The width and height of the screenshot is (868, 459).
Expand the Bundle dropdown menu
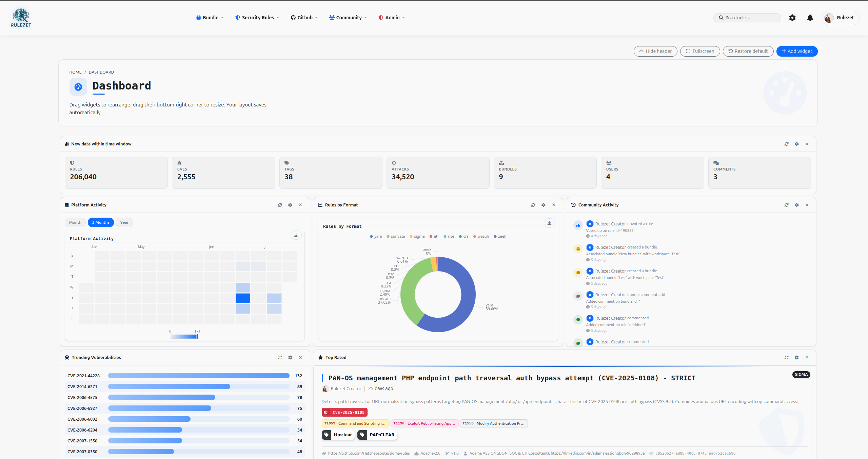pos(210,18)
